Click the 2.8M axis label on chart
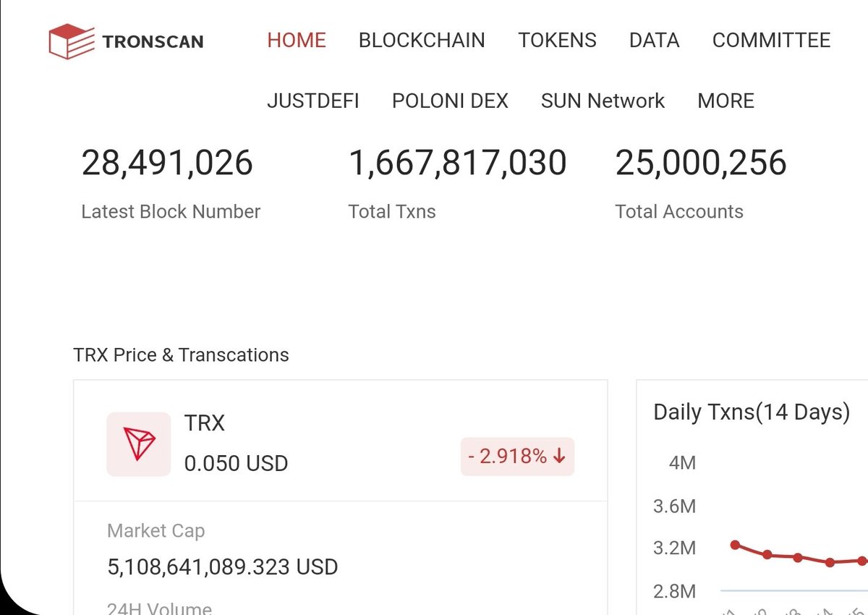 tap(674, 591)
